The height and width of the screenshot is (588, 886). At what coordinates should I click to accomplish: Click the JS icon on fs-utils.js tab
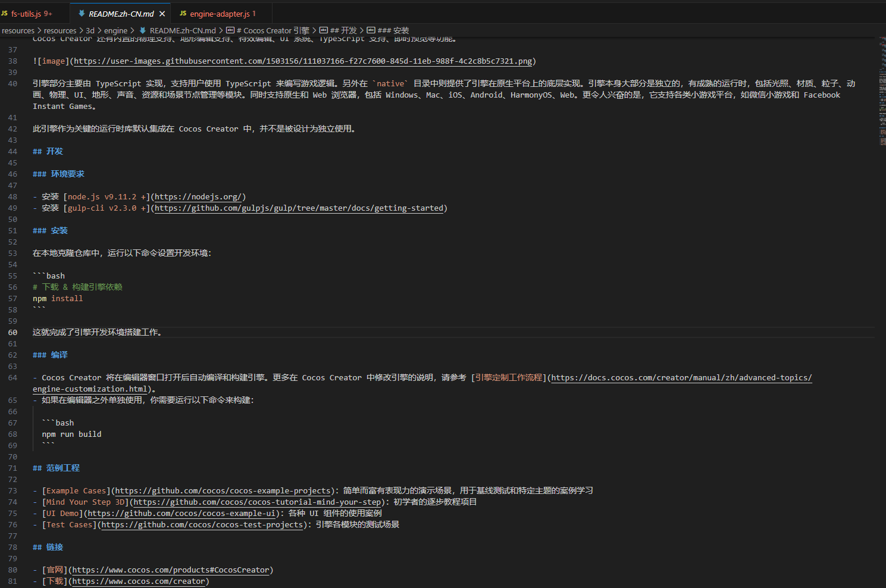4,13
